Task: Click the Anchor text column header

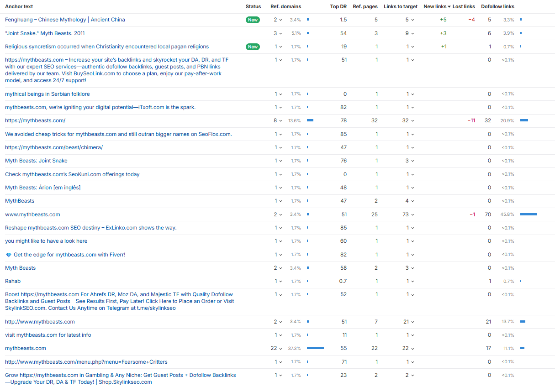Action: (19, 6)
